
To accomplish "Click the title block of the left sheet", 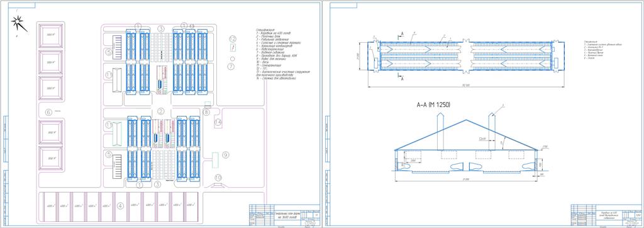I will pyautogui.click(x=284, y=215).
